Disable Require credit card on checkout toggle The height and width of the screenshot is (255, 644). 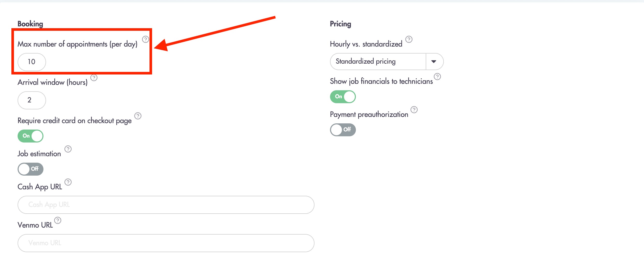(x=31, y=136)
